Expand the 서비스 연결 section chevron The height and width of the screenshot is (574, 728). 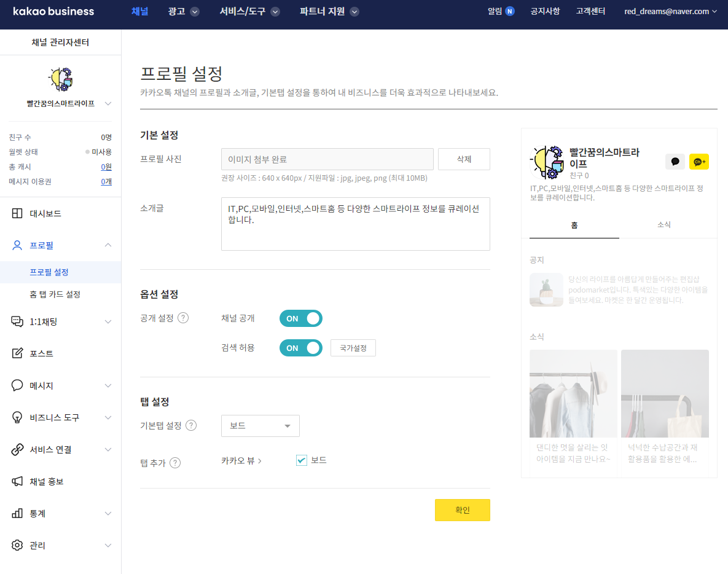click(108, 449)
